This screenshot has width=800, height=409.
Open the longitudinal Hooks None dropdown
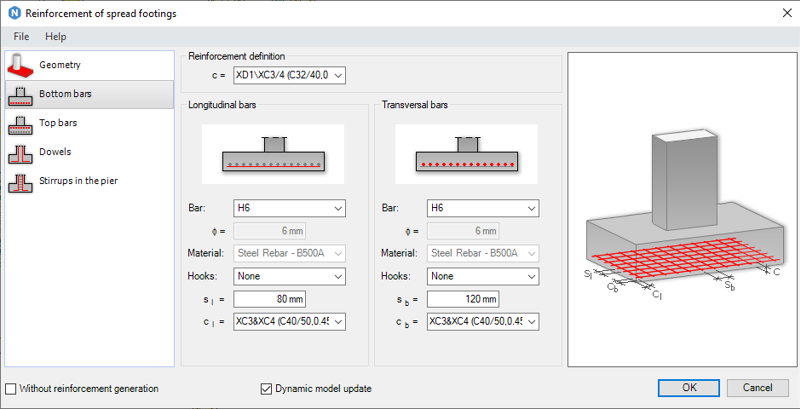point(289,276)
